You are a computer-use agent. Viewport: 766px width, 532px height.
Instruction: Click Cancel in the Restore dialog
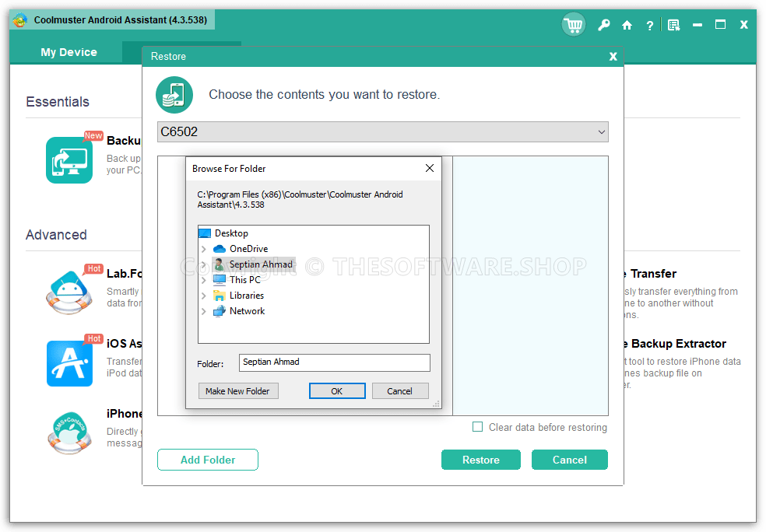point(570,460)
